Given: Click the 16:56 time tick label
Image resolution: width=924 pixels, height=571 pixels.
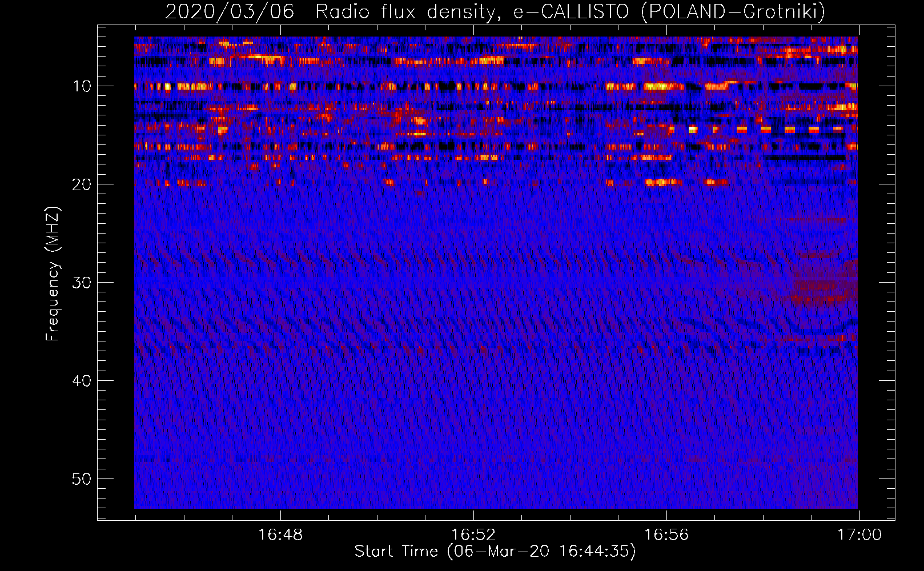Looking at the screenshot, I should [x=666, y=535].
